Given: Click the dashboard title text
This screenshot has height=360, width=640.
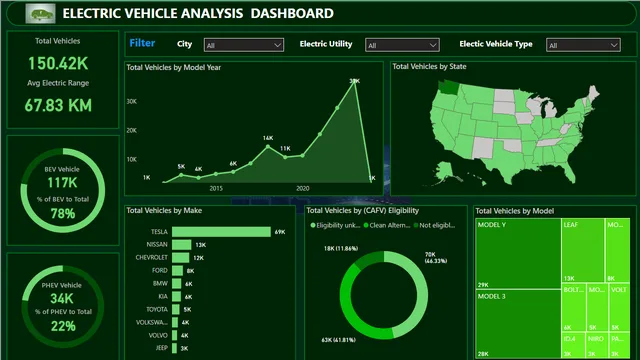Looking at the screenshot, I should 198,13.
